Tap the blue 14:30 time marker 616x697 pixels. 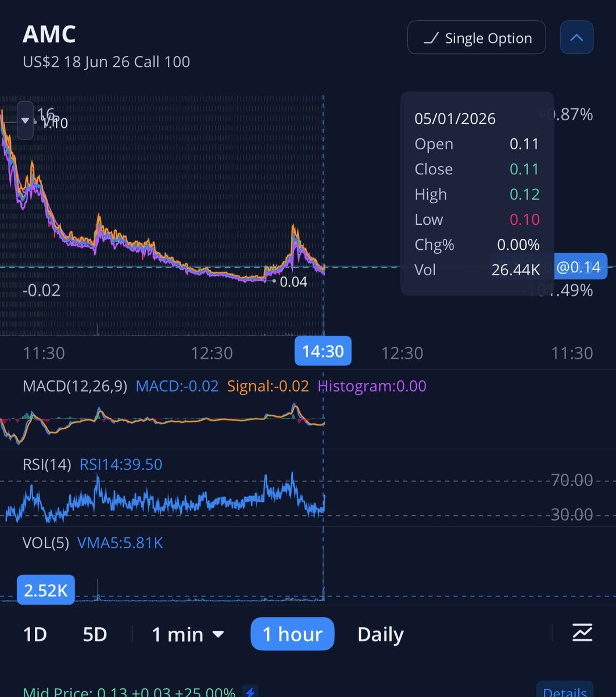(x=323, y=351)
